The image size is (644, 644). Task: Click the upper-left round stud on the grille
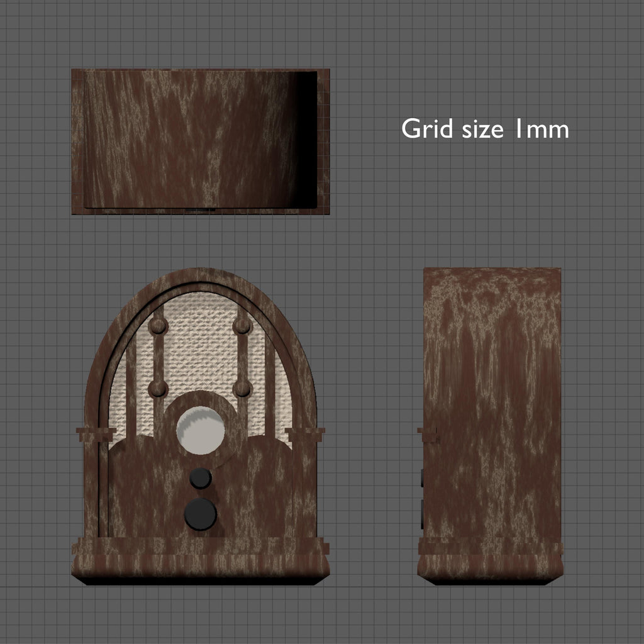(158, 326)
